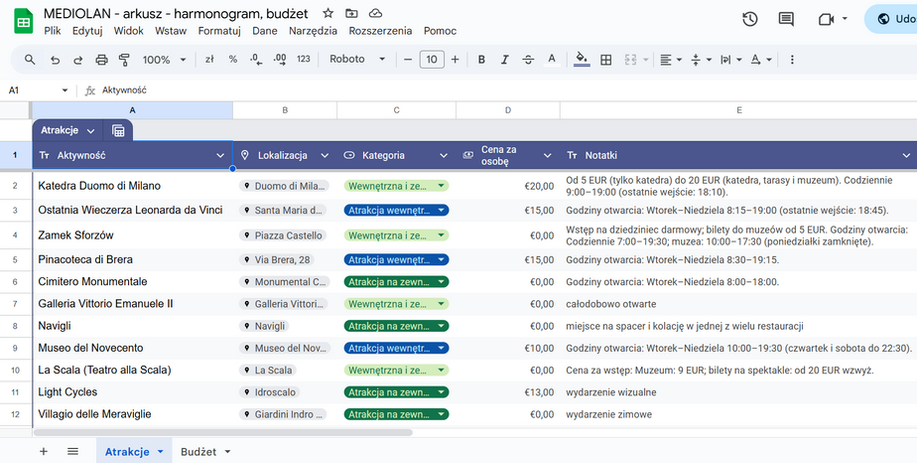Open version history clock icon
Screen dimensions: 917x463
coord(750,19)
